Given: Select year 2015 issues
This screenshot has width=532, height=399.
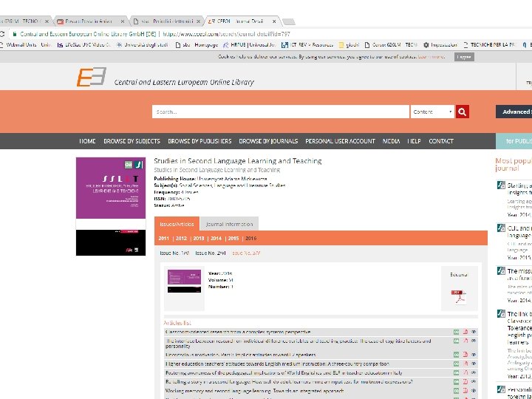Looking at the screenshot, I should (233, 239).
